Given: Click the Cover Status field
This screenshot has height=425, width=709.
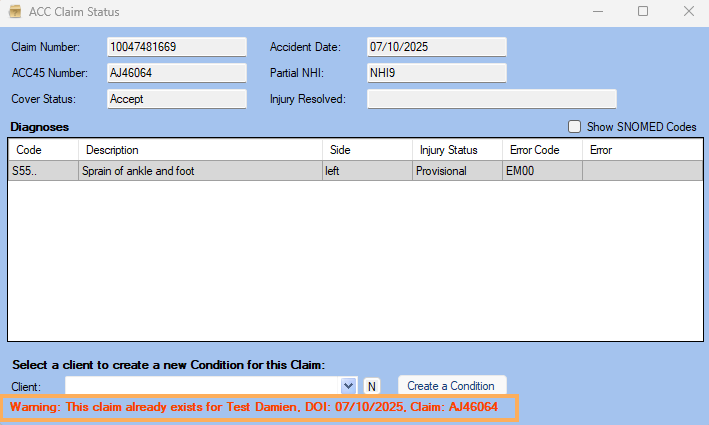Looking at the screenshot, I should pos(176,99).
